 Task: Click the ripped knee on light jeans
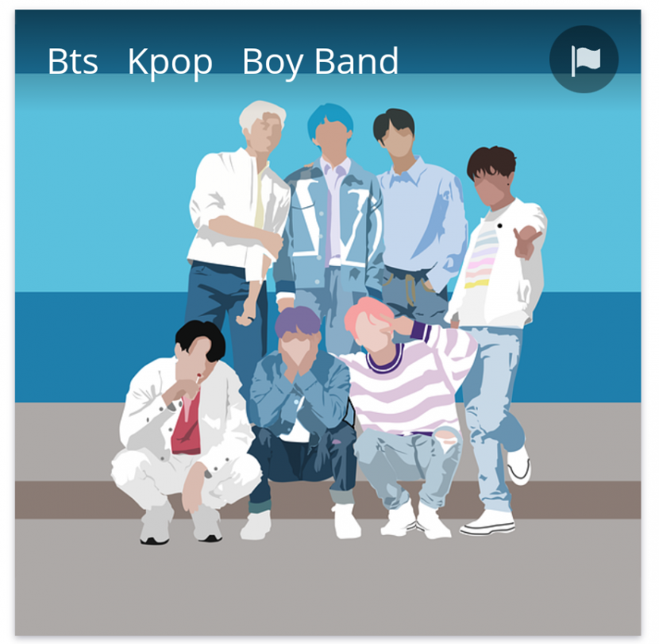(x=448, y=438)
